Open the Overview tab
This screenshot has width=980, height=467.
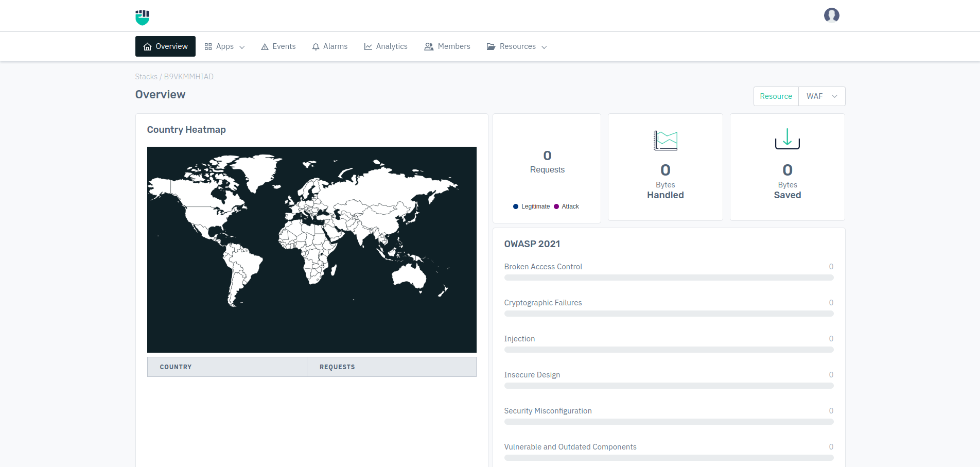click(x=165, y=46)
